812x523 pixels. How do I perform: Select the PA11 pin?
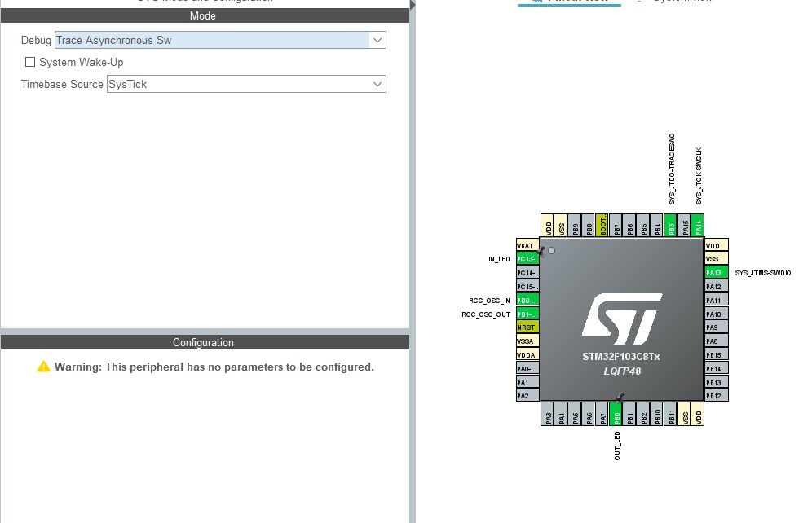point(717,300)
